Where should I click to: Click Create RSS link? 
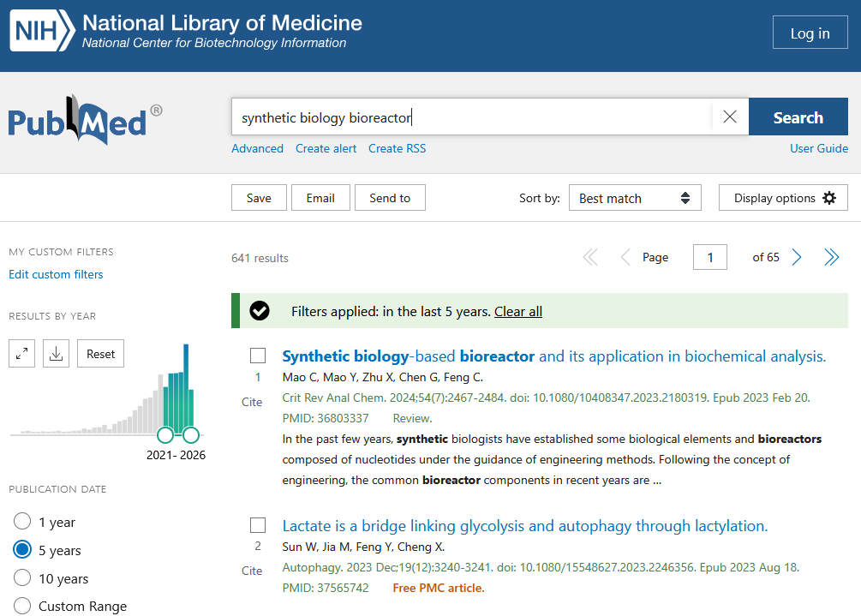(397, 148)
